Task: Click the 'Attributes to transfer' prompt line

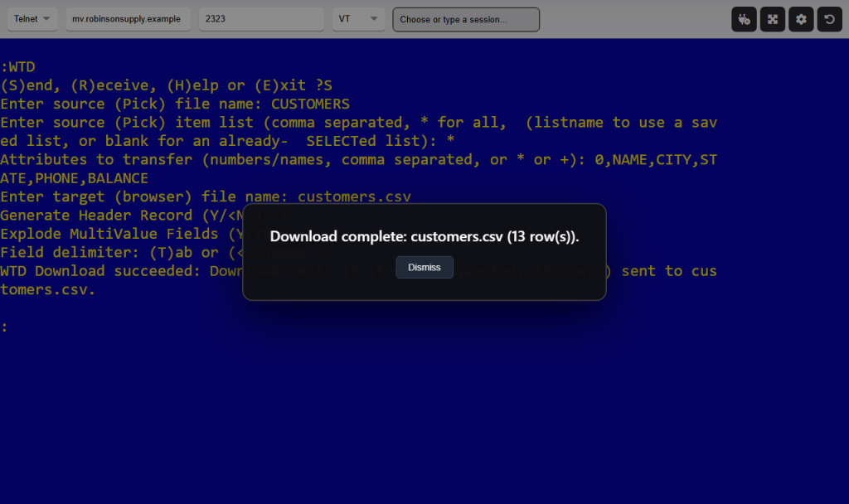Action: 358,160
